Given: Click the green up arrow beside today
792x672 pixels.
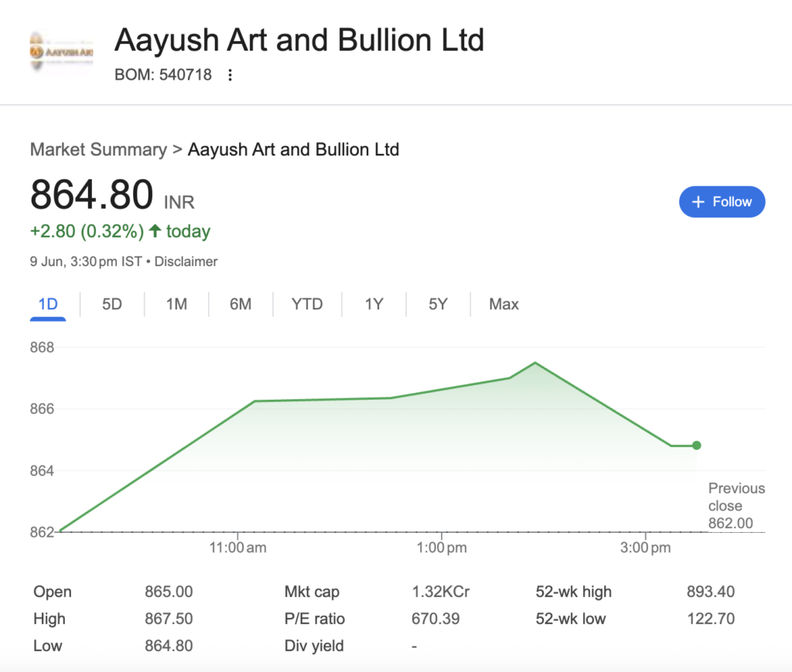Looking at the screenshot, I should point(155,230).
